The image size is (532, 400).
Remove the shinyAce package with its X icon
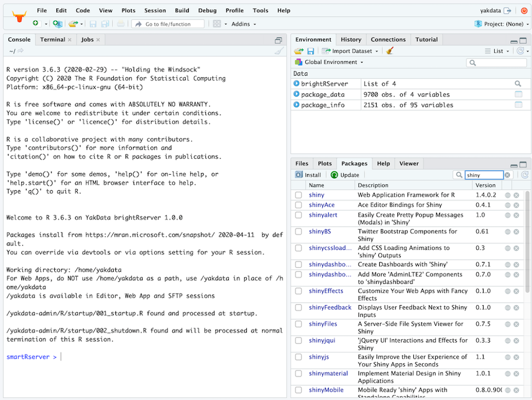point(516,205)
